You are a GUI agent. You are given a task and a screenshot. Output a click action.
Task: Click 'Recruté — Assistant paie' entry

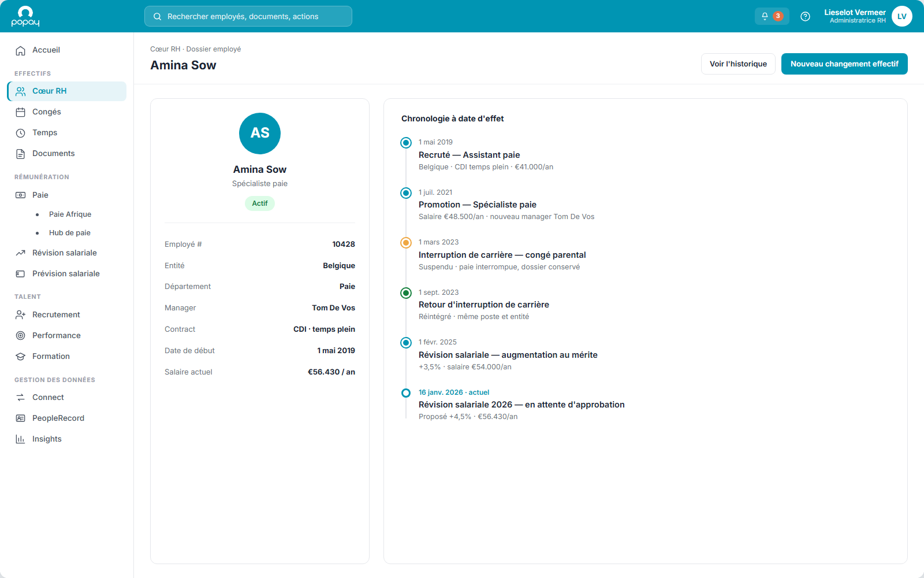(469, 155)
